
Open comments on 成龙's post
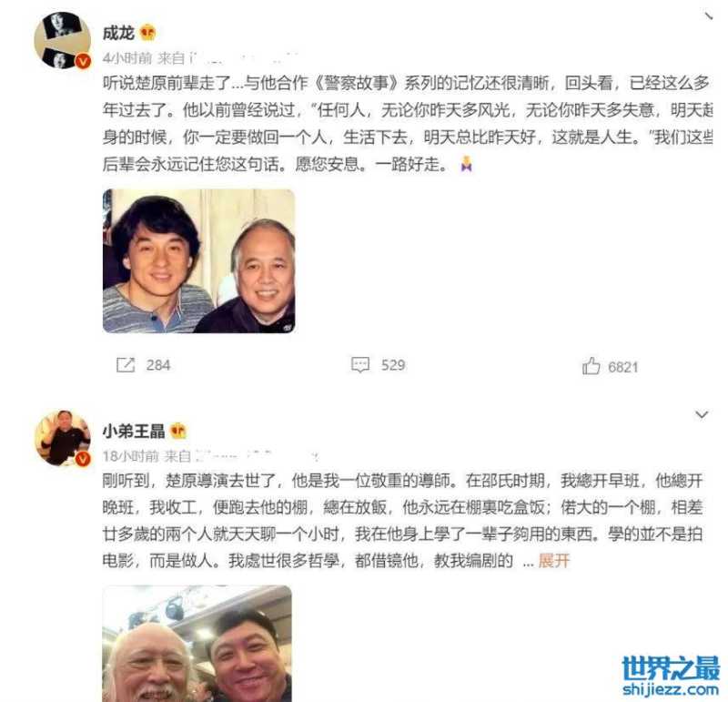pos(360,365)
